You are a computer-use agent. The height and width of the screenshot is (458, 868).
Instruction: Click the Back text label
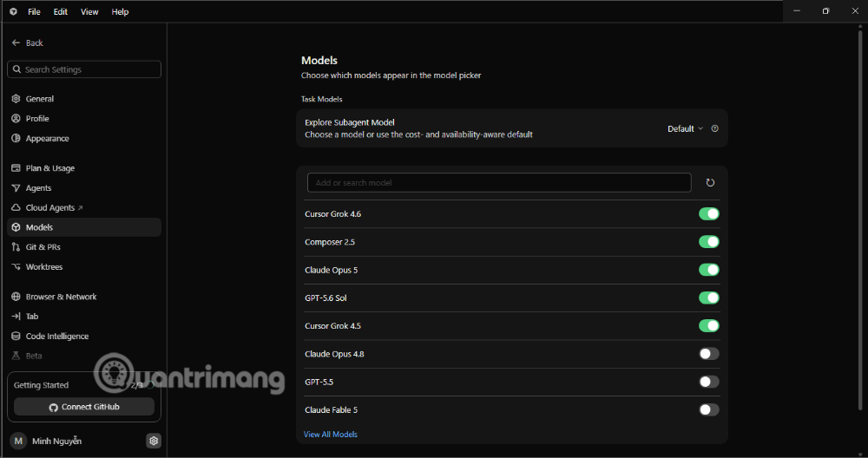click(35, 43)
